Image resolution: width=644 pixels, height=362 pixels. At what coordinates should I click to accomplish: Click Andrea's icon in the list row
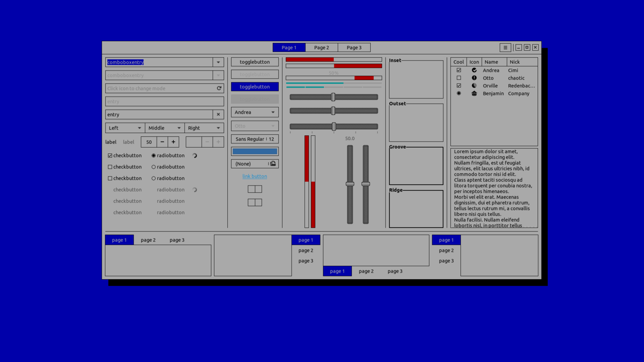474,70
